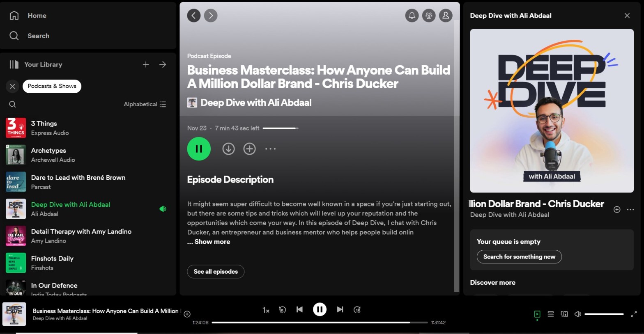Image resolution: width=644 pixels, height=334 pixels.
Task: Toggle the Now Playing view button
Action: (537, 314)
